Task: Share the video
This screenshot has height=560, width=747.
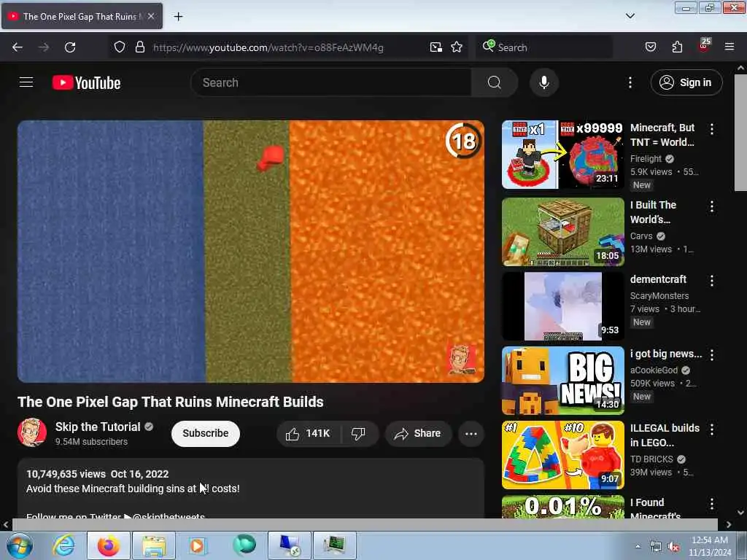Action: click(418, 433)
